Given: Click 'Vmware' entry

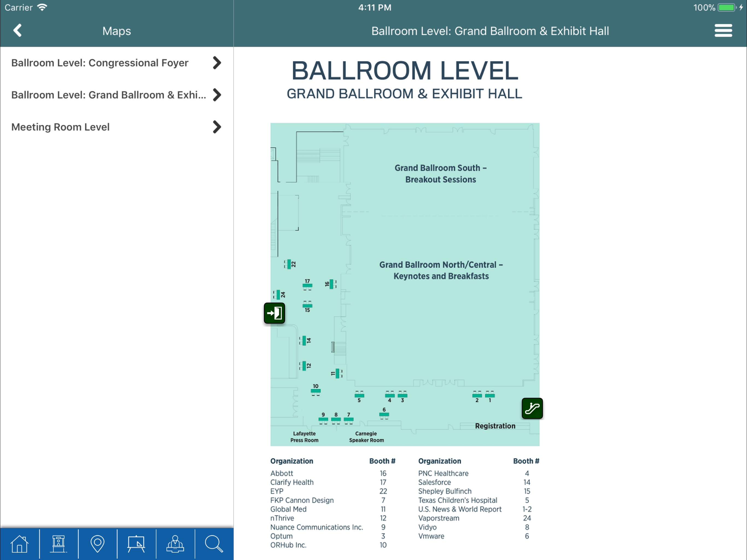Looking at the screenshot, I should [x=431, y=536].
